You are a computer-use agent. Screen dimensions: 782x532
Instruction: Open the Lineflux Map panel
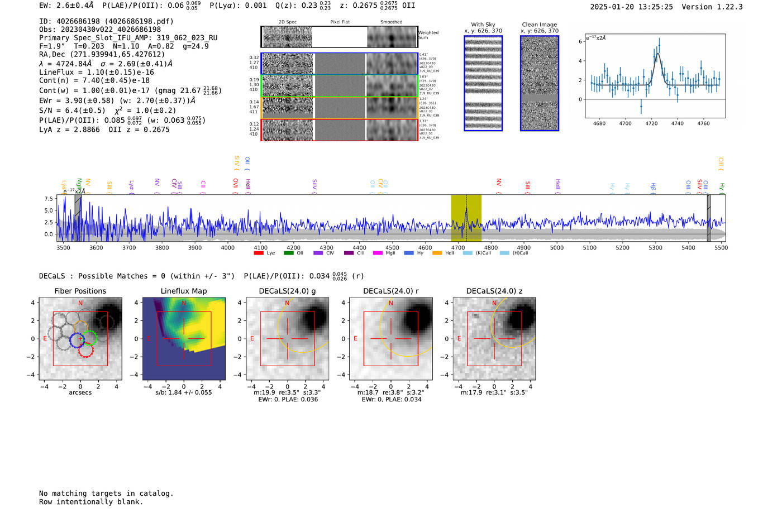[x=184, y=339]
